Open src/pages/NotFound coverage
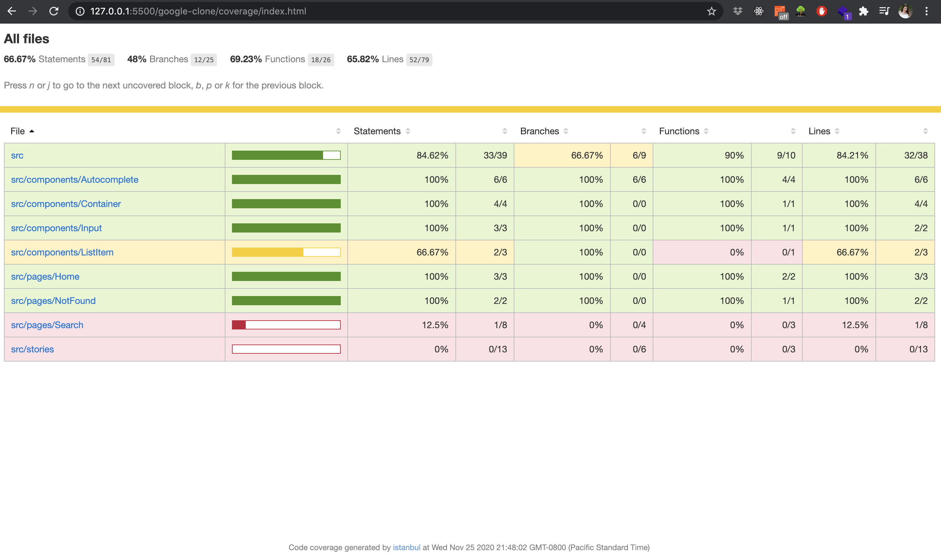This screenshot has width=941, height=560. point(53,300)
